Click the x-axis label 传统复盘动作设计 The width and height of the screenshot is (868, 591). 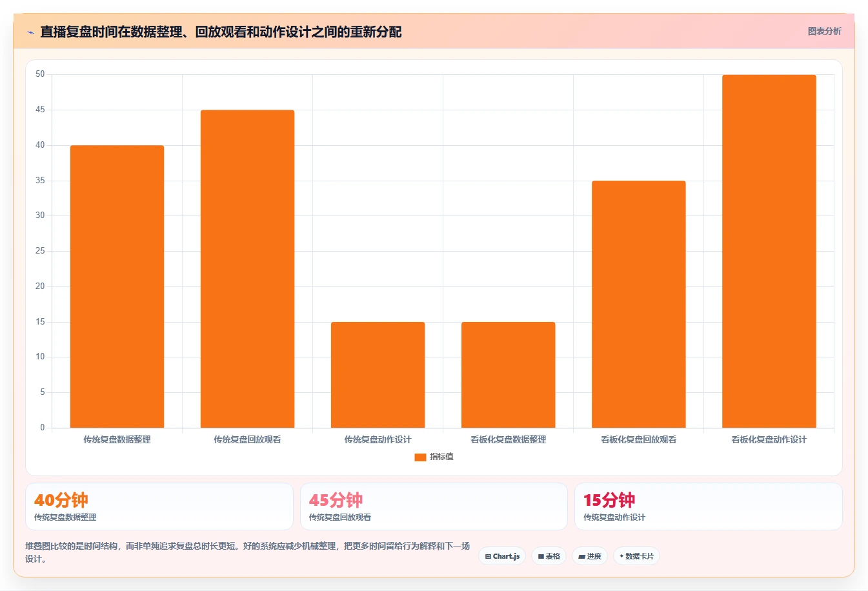(x=378, y=439)
